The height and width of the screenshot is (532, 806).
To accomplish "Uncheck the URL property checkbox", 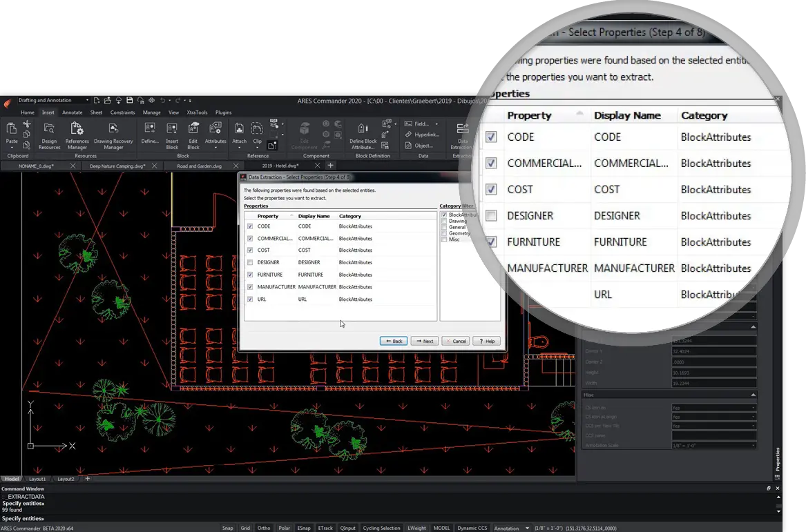I will click(250, 299).
